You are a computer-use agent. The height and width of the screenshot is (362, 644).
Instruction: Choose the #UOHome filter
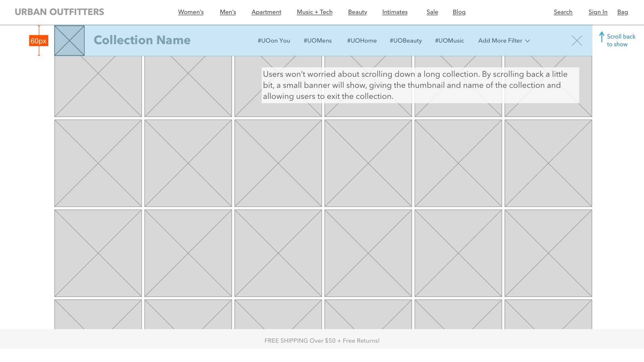click(x=362, y=41)
